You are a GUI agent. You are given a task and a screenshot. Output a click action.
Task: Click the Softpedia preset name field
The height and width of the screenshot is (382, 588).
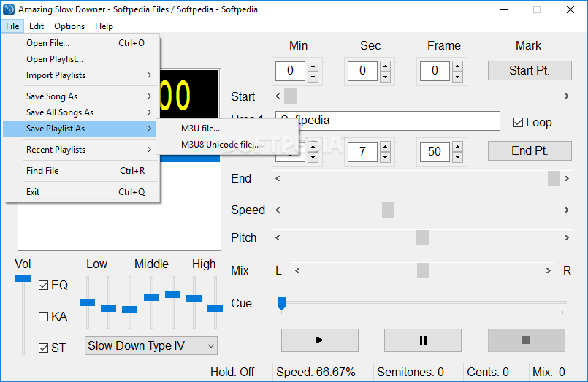[387, 121]
